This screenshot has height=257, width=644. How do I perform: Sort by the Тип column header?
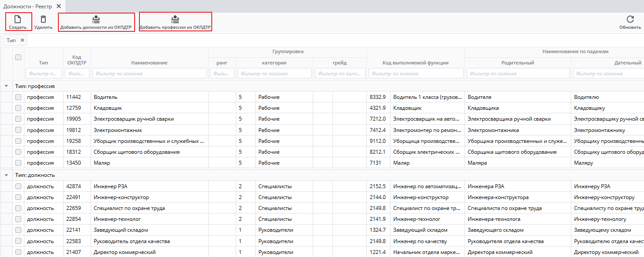pyautogui.click(x=44, y=63)
